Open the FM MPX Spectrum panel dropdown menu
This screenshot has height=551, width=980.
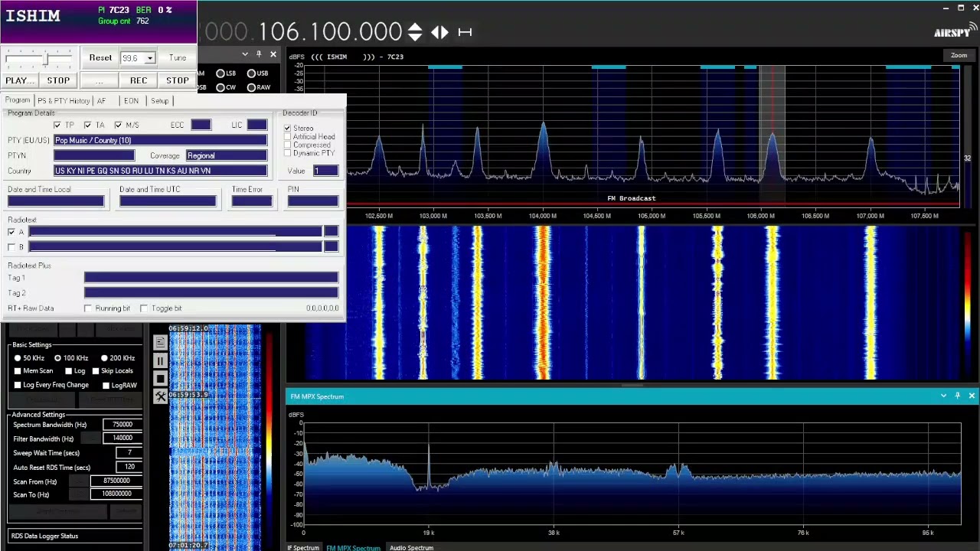click(943, 396)
